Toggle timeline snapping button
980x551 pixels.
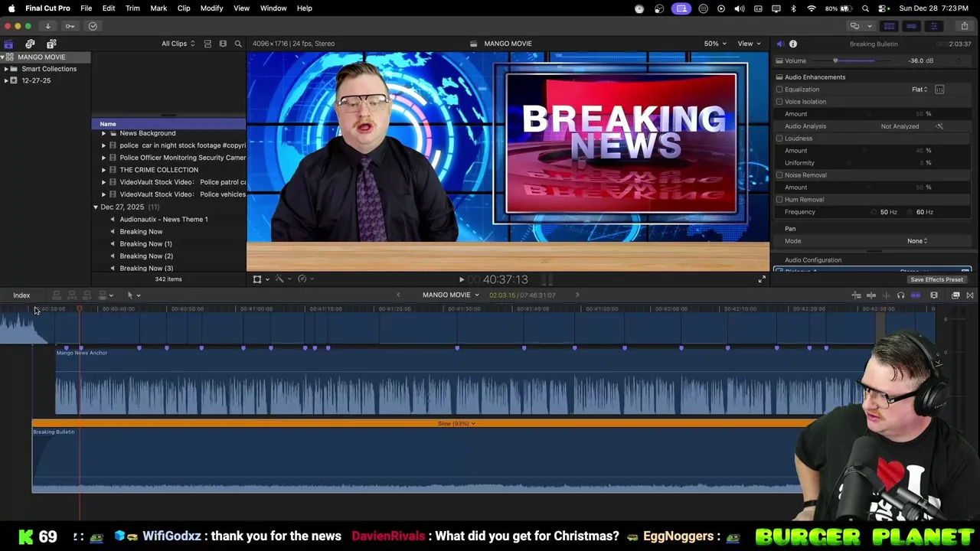tap(916, 295)
